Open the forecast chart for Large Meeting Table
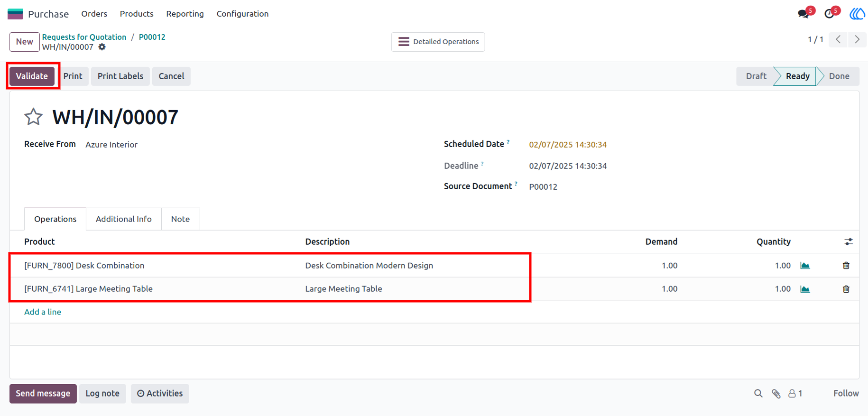Screen dimensions: 868x416 point(805,289)
